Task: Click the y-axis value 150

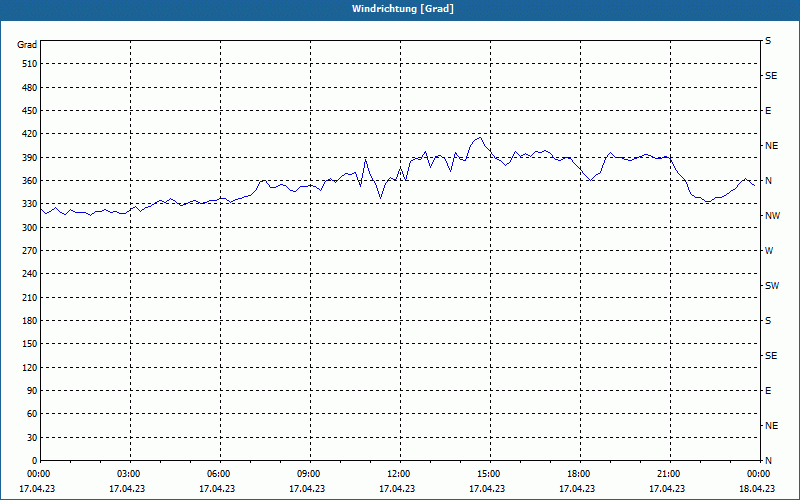Action: click(30, 344)
